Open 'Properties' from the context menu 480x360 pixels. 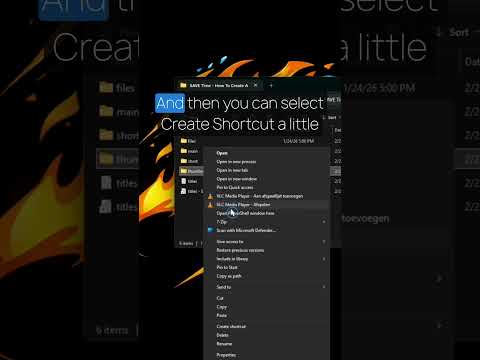pos(267,355)
